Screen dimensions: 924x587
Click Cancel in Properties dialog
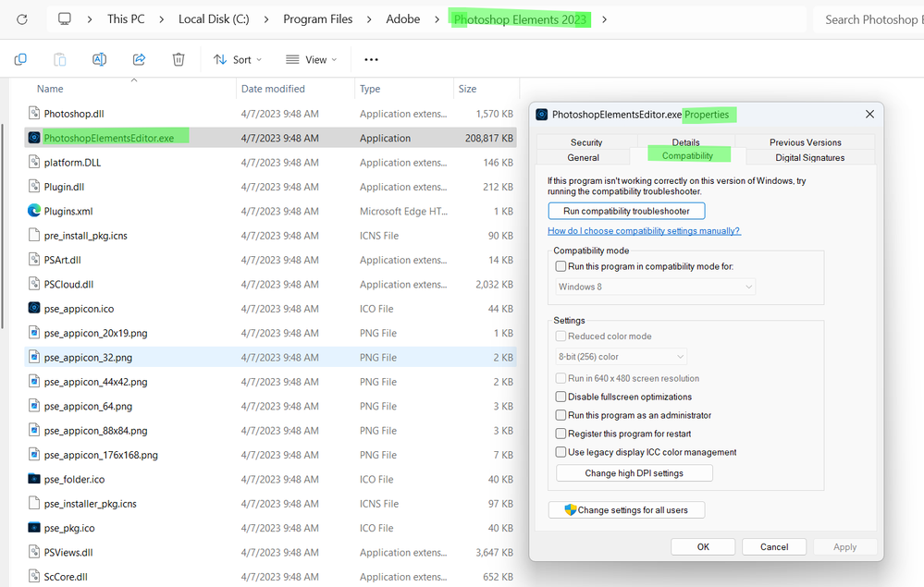[x=774, y=547]
